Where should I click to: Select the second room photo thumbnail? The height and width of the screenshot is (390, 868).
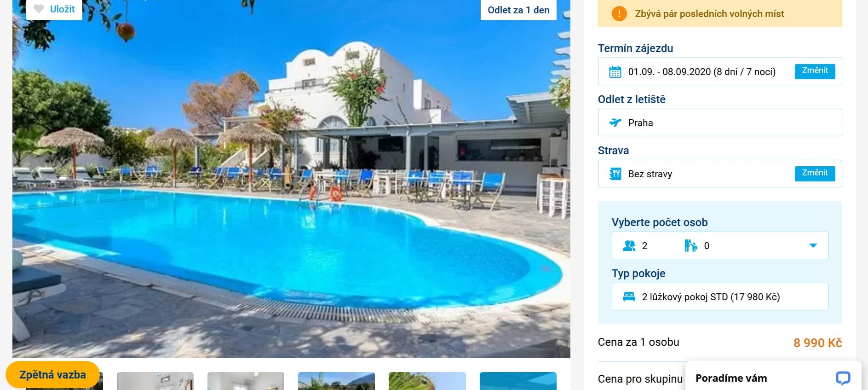click(246, 381)
